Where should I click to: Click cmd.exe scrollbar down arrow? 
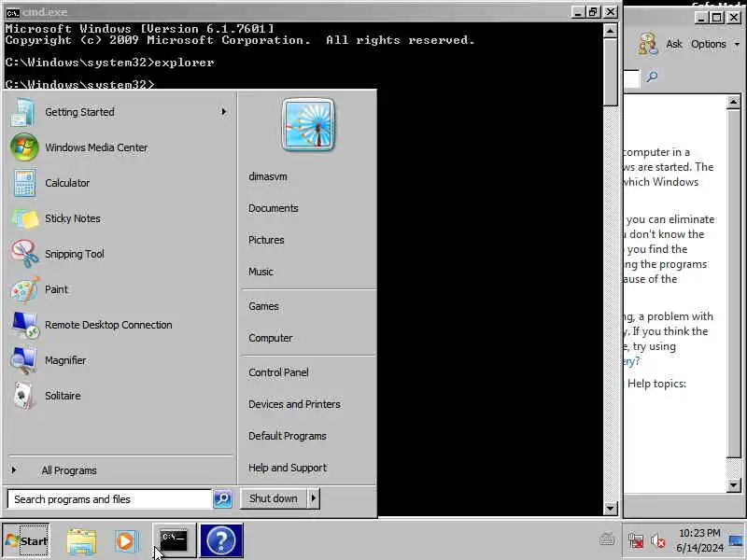click(x=610, y=508)
